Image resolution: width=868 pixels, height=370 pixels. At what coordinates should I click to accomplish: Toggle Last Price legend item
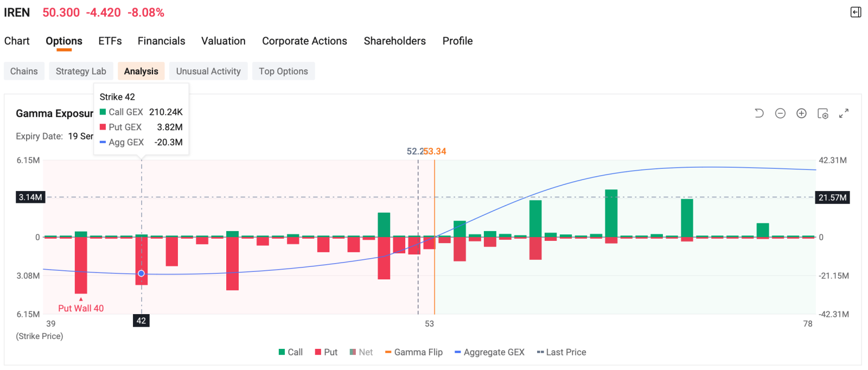click(x=561, y=352)
